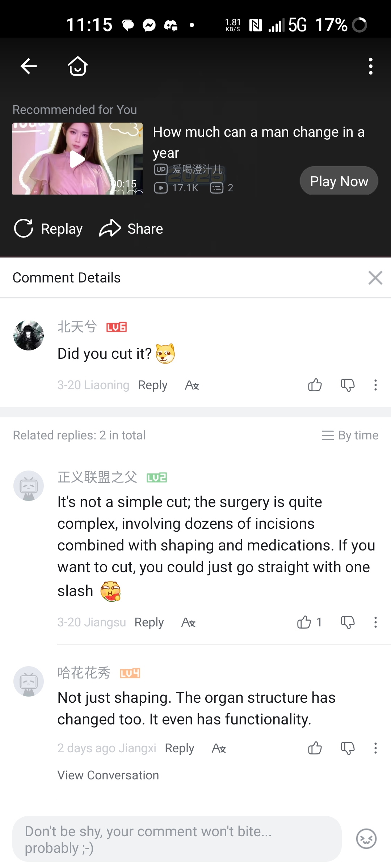Open the recommended video thumbnail
The image size is (391, 868).
point(77,159)
